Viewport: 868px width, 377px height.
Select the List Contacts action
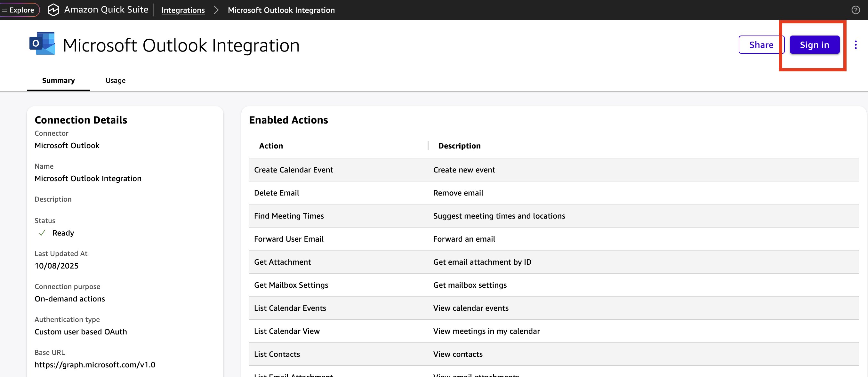[x=277, y=354]
